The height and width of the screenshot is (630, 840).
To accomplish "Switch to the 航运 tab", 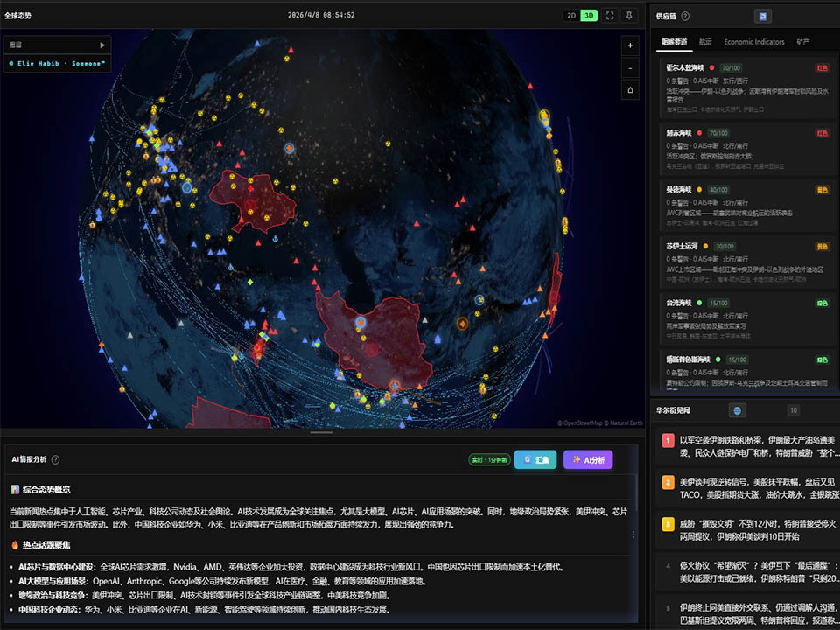I will click(705, 42).
